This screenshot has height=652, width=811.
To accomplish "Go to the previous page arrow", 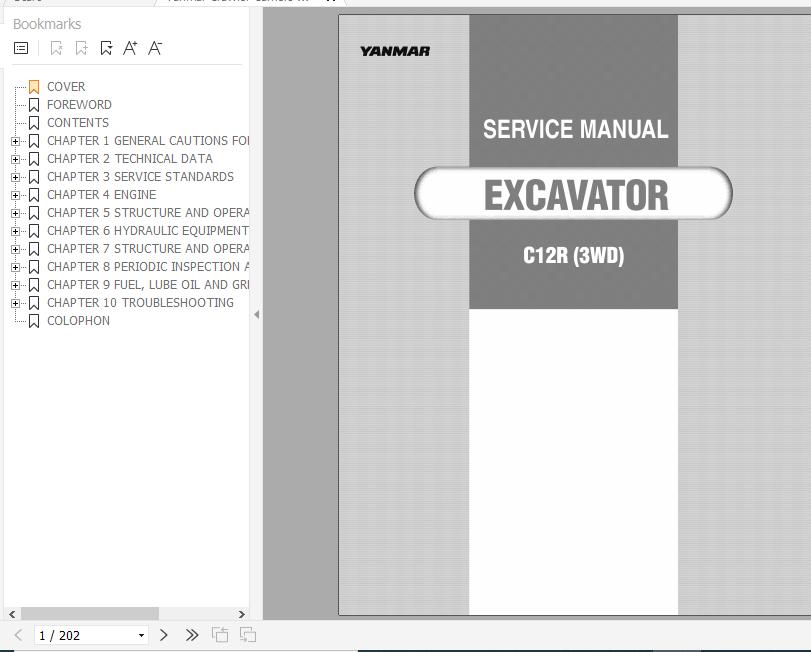I will 19,635.
